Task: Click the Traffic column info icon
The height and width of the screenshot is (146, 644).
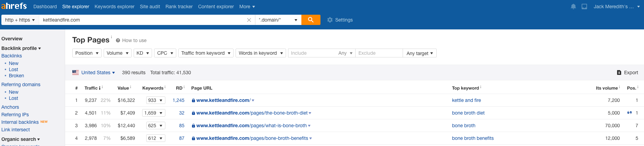Action: [x=102, y=87]
